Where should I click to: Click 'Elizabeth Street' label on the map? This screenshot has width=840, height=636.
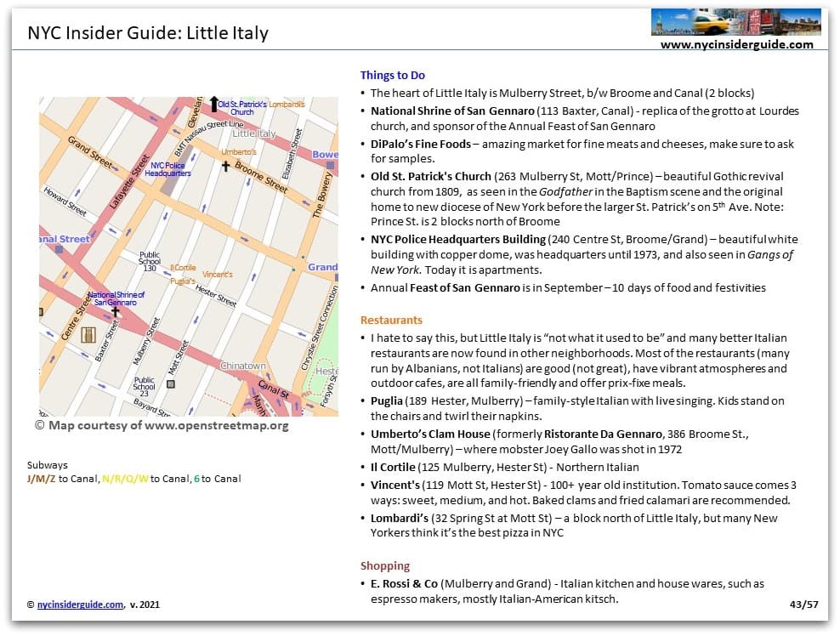(292, 154)
